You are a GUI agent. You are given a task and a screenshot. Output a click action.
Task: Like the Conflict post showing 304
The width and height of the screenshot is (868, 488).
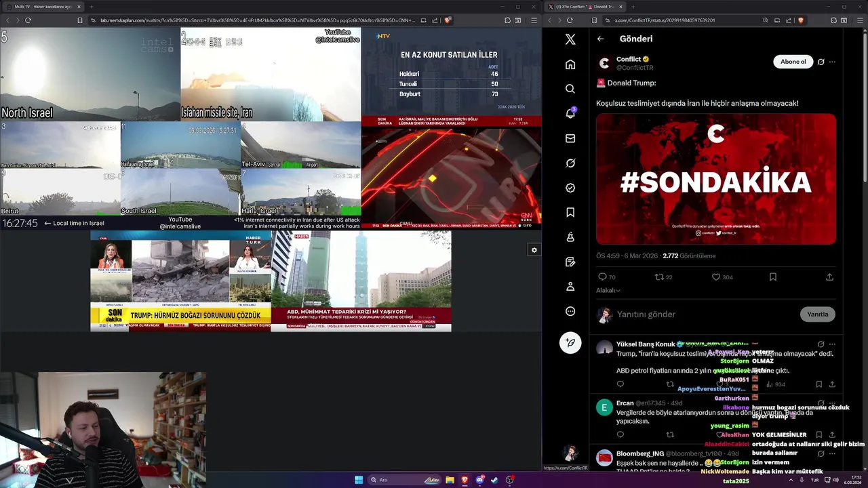coord(715,277)
